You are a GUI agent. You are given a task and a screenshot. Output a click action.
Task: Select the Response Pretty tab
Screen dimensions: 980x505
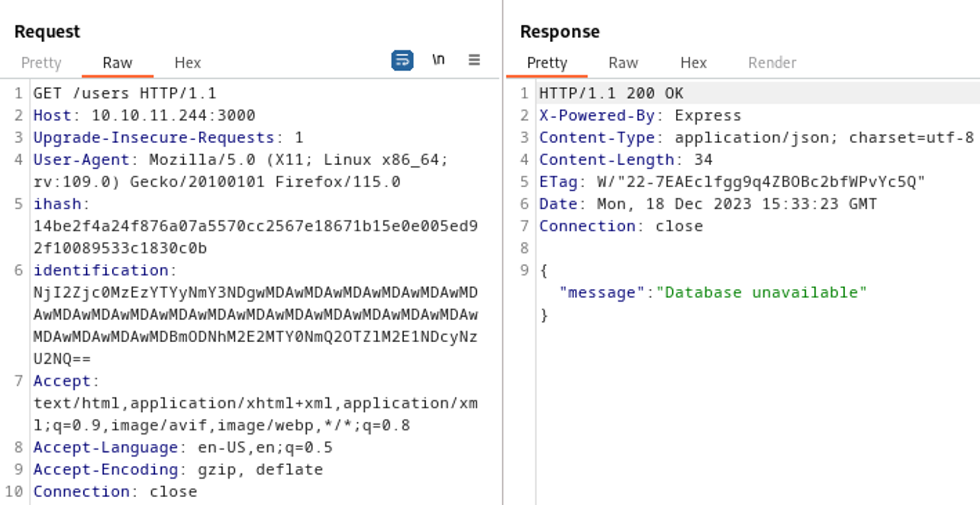coord(547,63)
